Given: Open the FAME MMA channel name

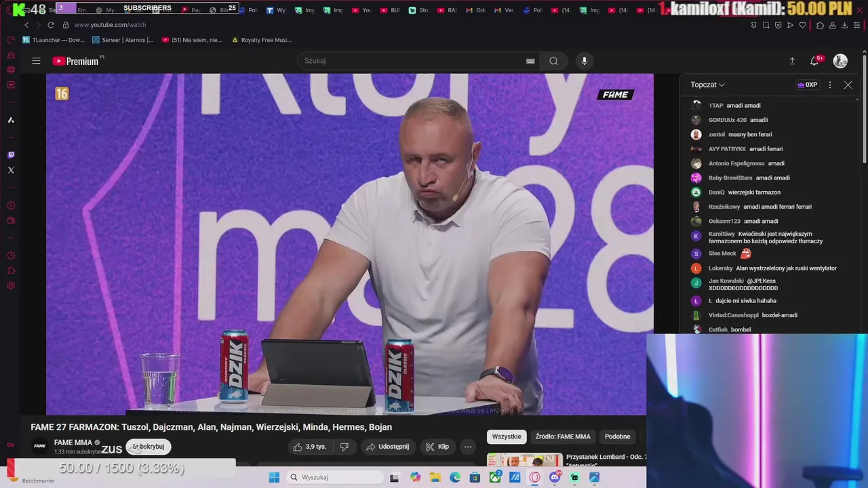Looking at the screenshot, I should (73, 443).
